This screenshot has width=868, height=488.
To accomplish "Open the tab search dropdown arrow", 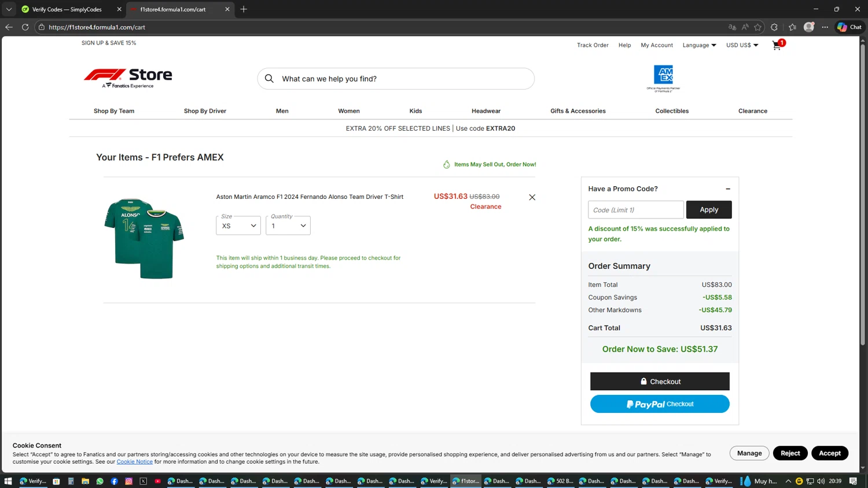I will [9, 9].
